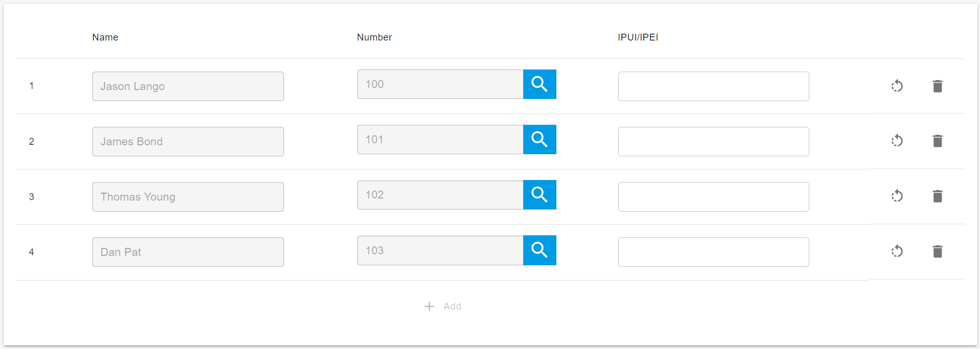Select the IPUI/IPEI box for Thomas Young
980x349 pixels.
(x=713, y=197)
